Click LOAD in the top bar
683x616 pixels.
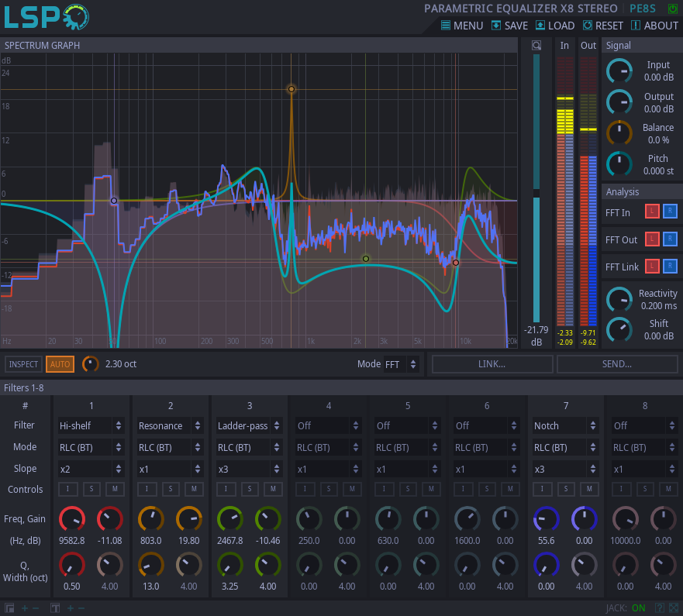click(x=555, y=26)
